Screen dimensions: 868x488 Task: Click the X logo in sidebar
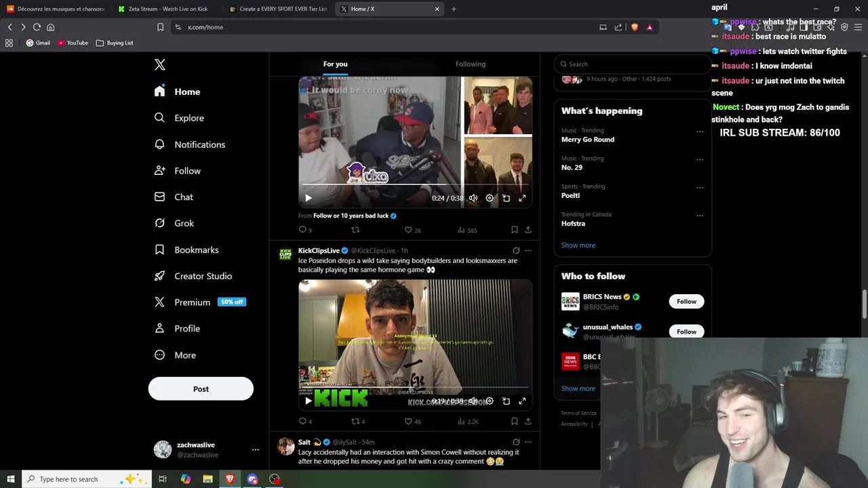point(160,65)
